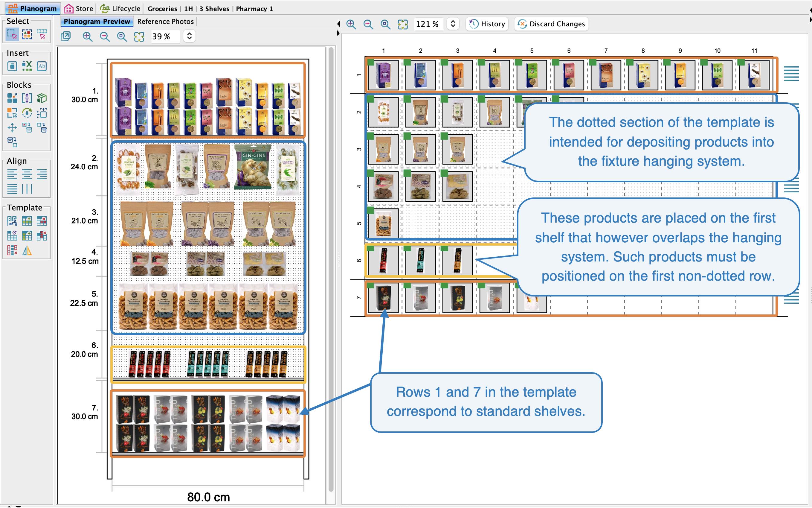Click the alignment lines icon beside template row 7

(791, 297)
